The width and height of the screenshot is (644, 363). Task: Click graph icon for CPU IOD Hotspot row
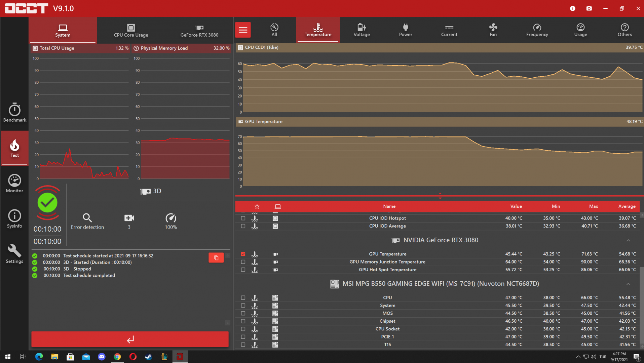click(x=255, y=218)
